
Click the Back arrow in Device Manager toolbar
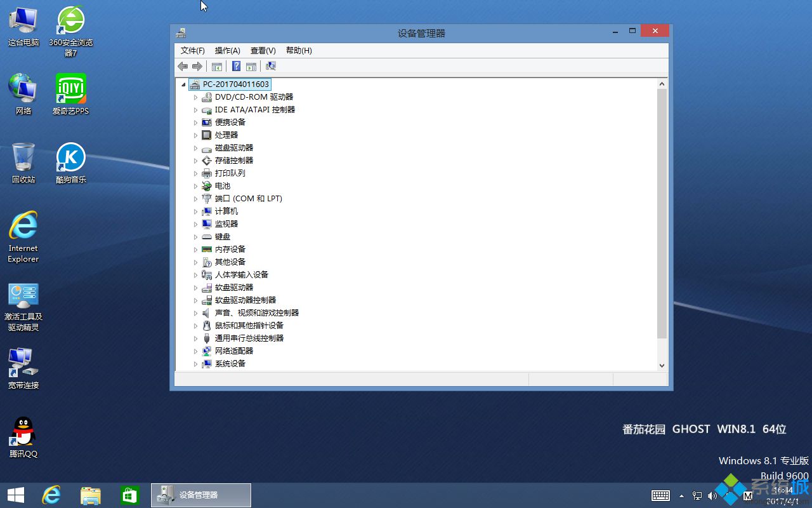tap(183, 66)
